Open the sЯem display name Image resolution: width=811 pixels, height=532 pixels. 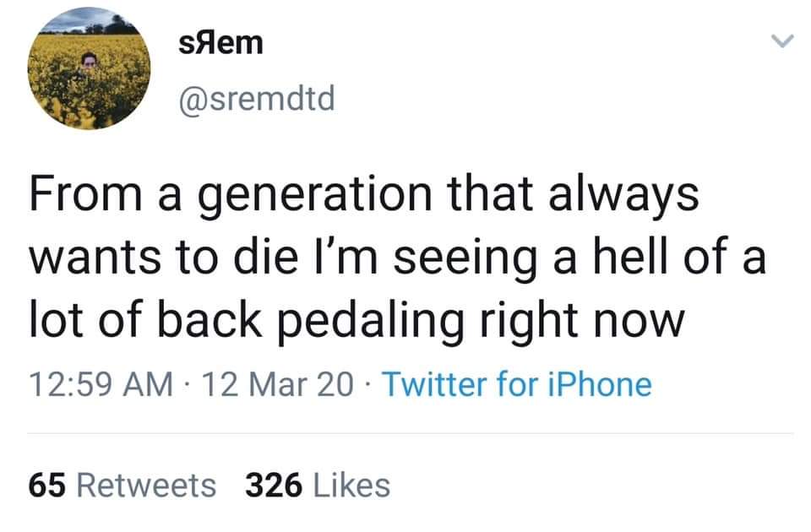click(x=221, y=41)
